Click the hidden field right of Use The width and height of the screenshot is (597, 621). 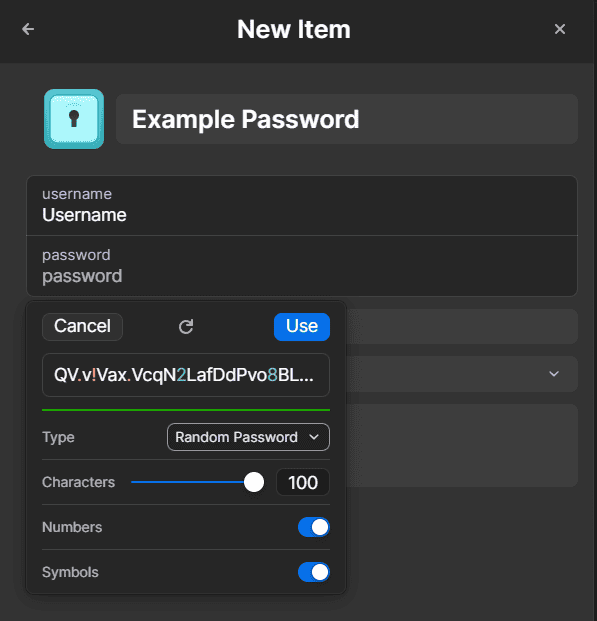point(462,326)
